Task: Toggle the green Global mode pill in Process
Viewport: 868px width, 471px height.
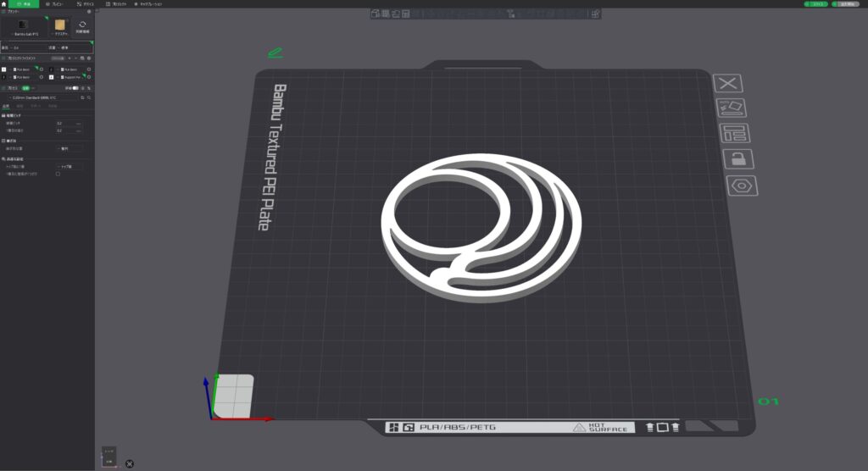Action: tap(25, 87)
